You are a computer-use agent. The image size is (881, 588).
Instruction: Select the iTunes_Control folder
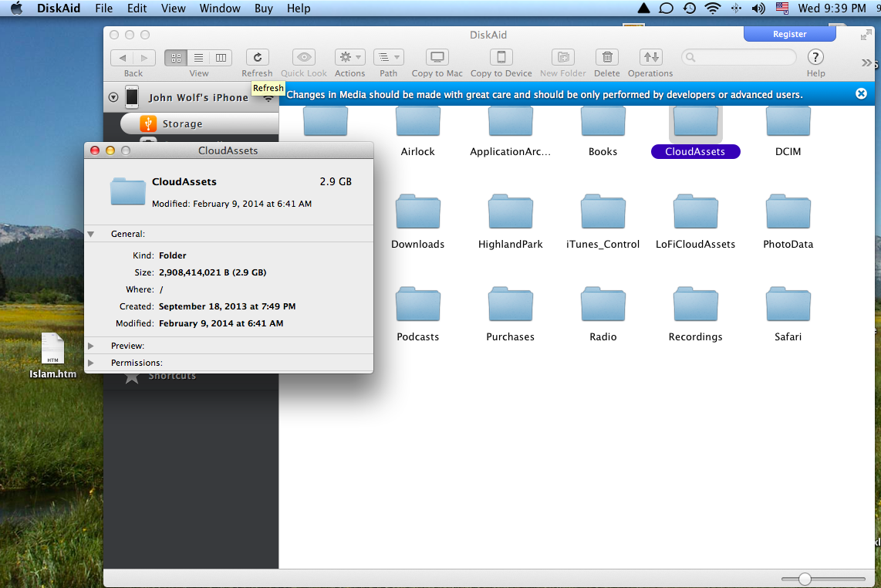[603, 222]
